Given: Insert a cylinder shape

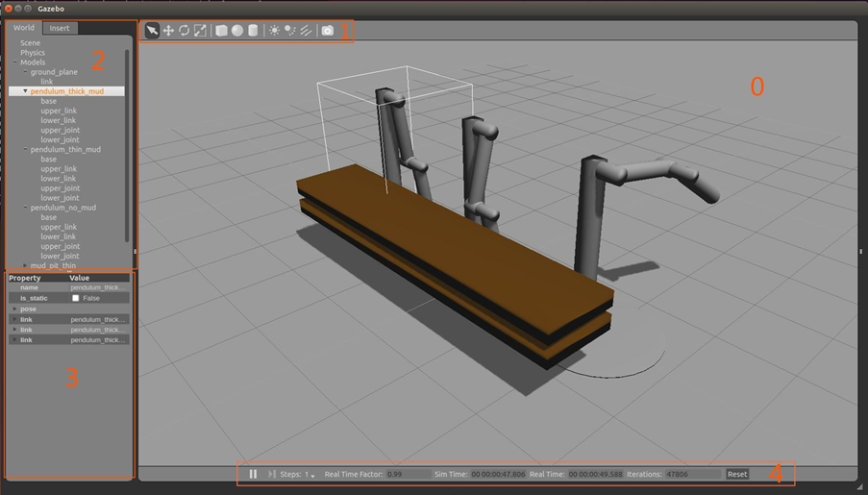Looking at the screenshot, I should pos(253,31).
